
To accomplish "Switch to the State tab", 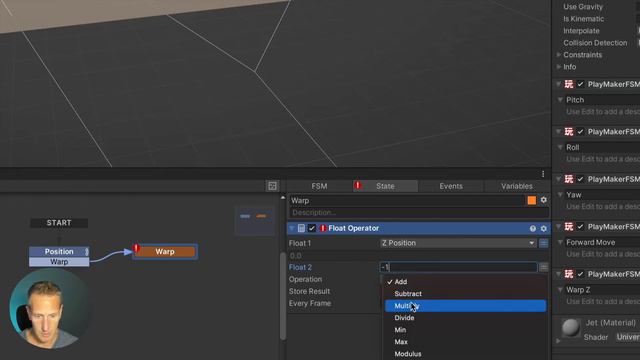I will [x=385, y=186].
